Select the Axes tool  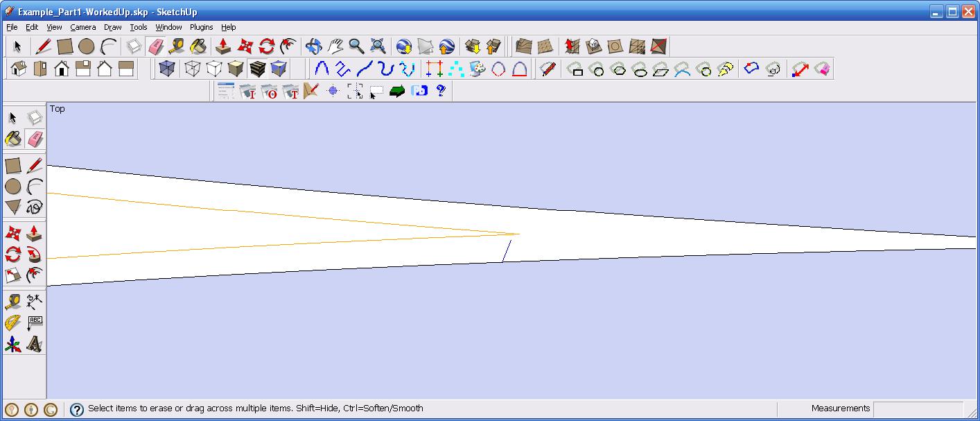[x=12, y=344]
